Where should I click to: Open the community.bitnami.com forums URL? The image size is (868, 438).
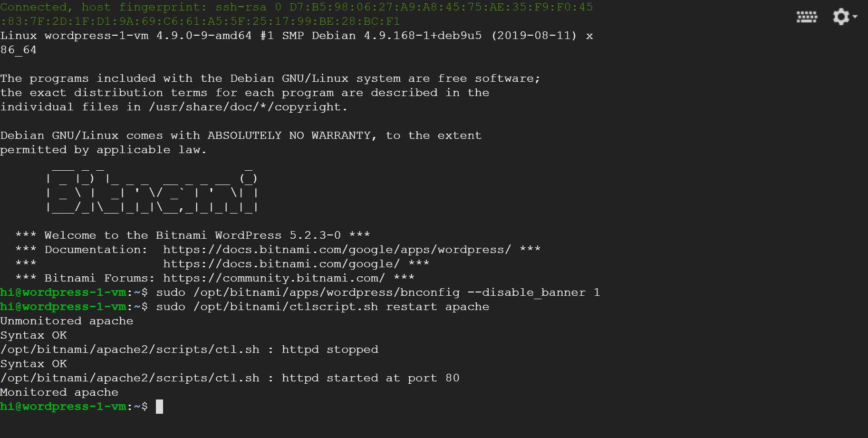tap(273, 278)
